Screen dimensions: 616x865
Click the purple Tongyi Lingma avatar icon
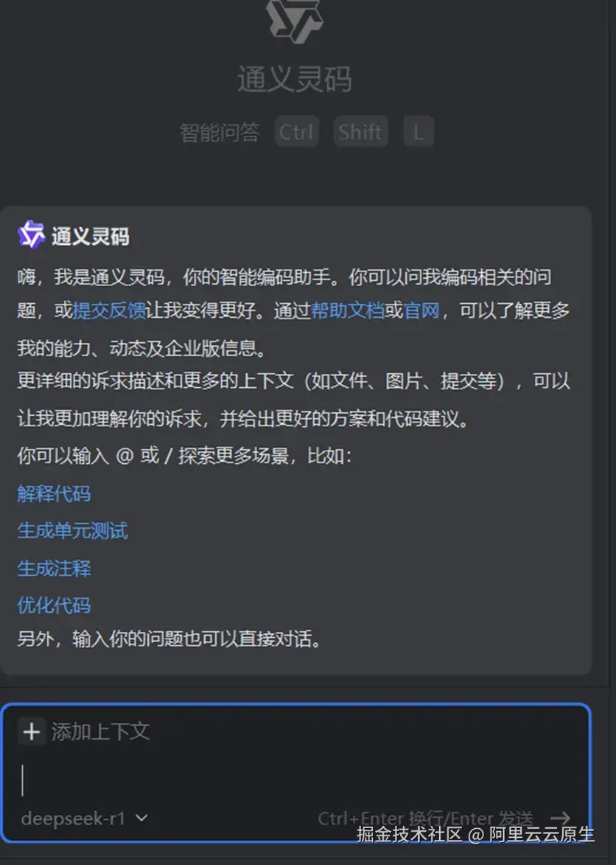31,235
